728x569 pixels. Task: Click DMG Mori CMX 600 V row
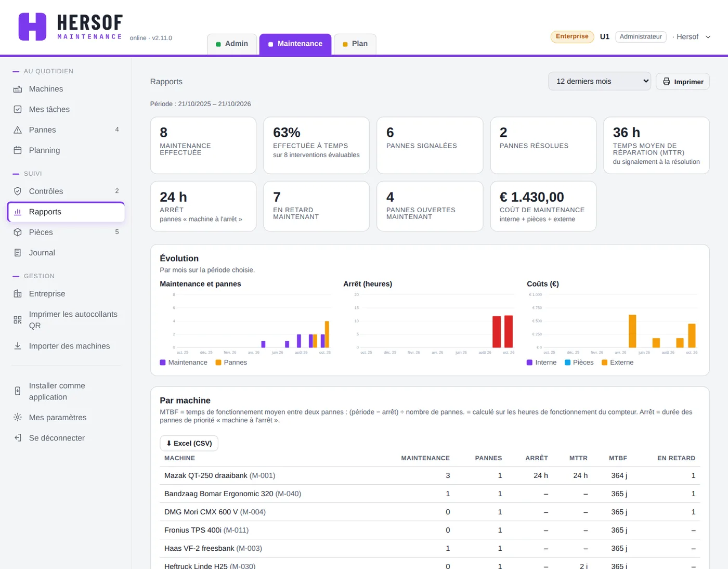430,512
